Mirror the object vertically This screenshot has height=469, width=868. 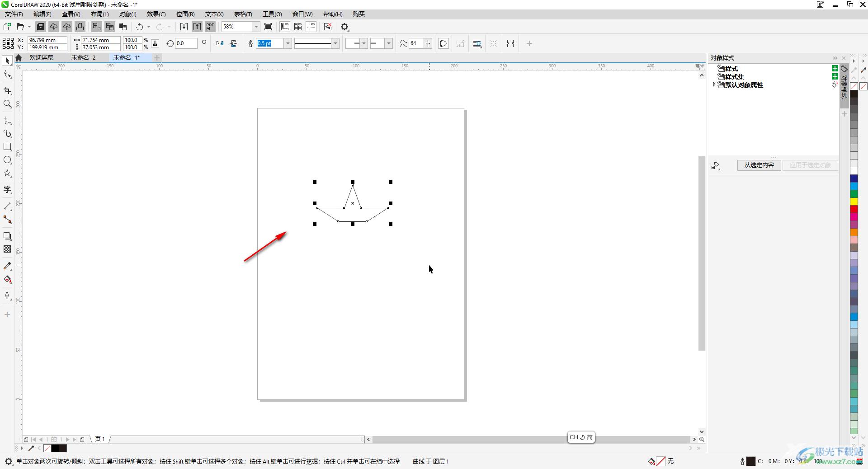[233, 43]
